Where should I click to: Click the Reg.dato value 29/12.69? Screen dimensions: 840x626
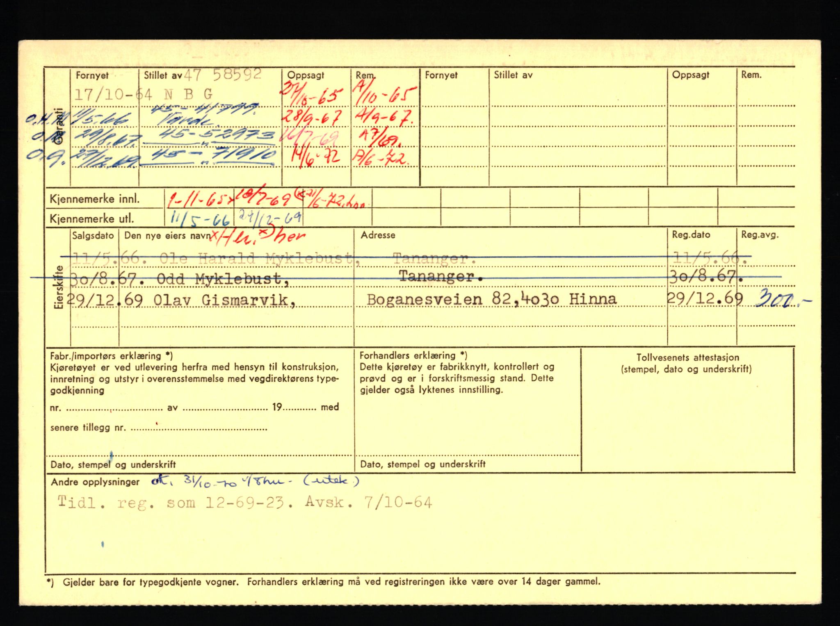705,298
